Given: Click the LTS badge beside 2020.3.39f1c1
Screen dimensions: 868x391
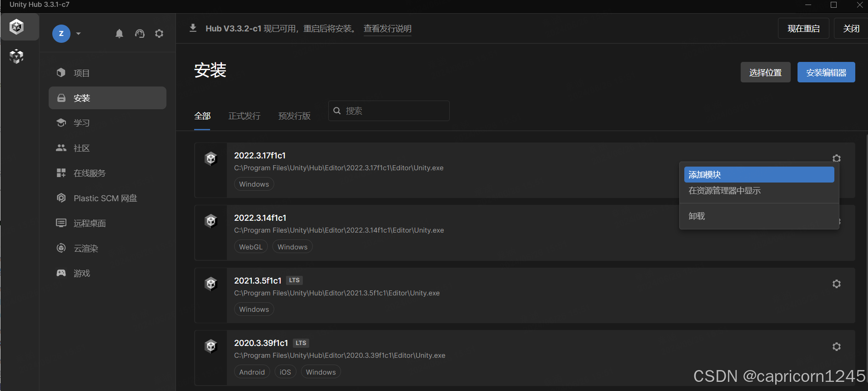Looking at the screenshot, I should (x=301, y=343).
